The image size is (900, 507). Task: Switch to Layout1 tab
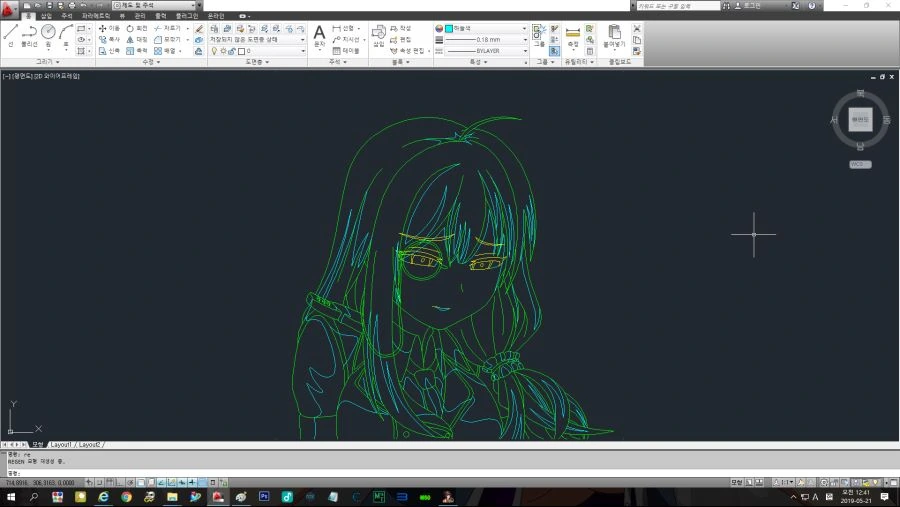(61, 444)
